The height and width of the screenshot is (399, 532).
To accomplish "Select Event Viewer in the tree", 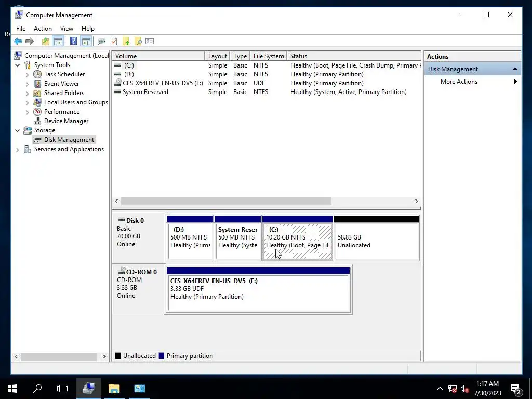I will coord(61,84).
